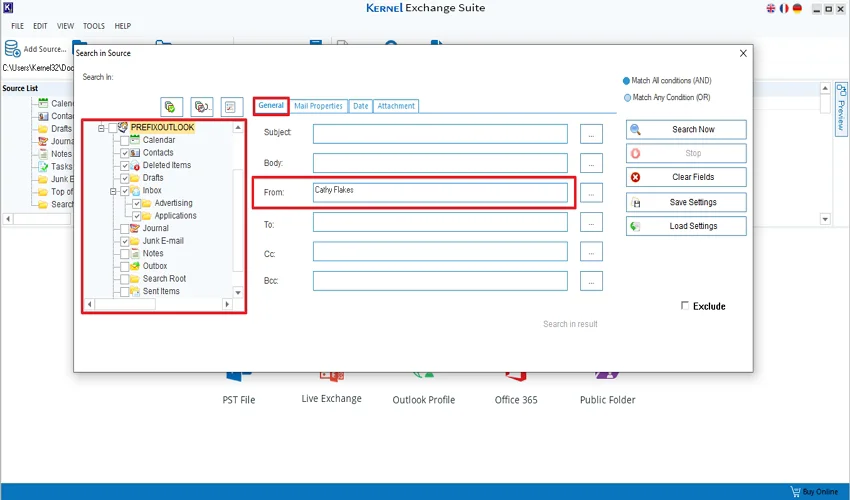Open the Preview side panel icon
The width and height of the screenshot is (850, 500).
(x=841, y=89)
